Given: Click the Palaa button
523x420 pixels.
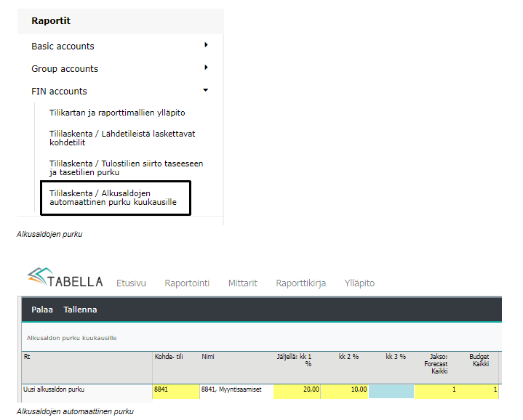Looking at the screenshot, I should (x=42, y=310).
